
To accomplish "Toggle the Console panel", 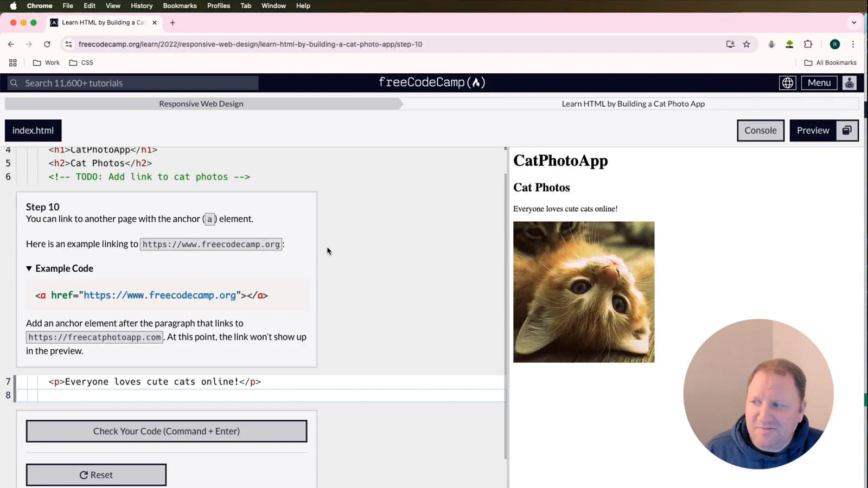I will (x=761, y=131).
